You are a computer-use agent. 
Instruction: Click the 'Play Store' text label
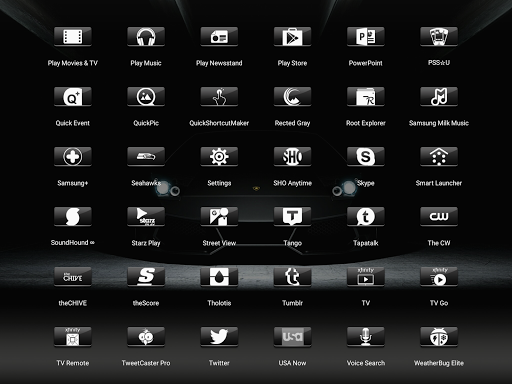coord(292,63)
